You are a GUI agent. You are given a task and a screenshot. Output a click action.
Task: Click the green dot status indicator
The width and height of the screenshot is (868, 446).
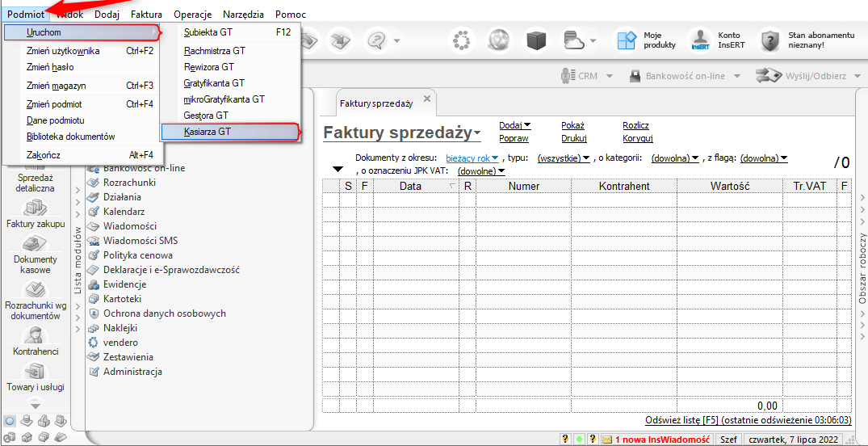click(579, 440)
